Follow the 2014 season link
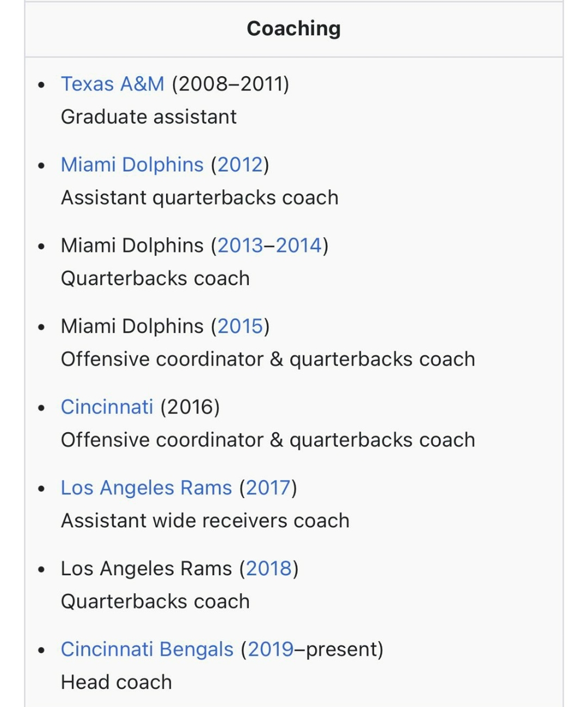This screenshot has height=707, width=588. tap(299, 245)
